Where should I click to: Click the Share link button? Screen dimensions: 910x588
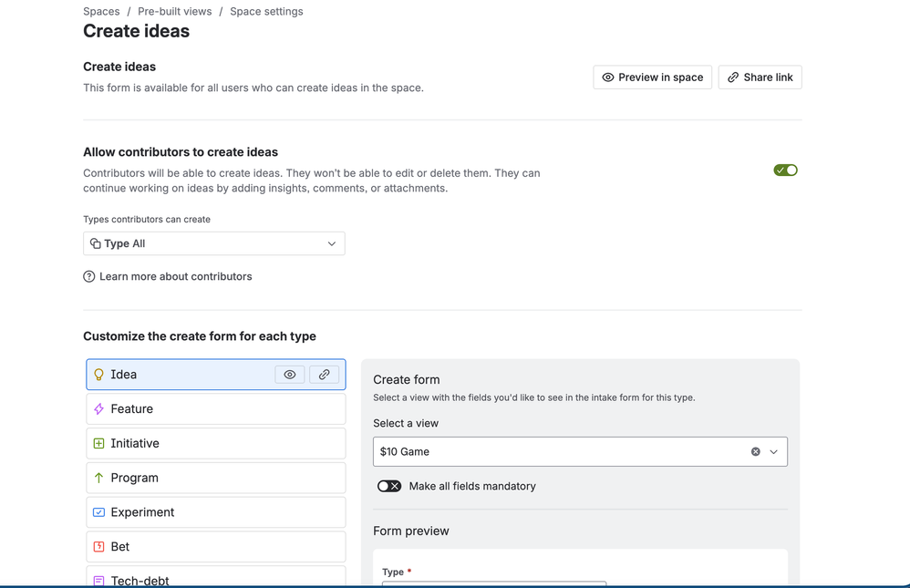click(760, 77)
